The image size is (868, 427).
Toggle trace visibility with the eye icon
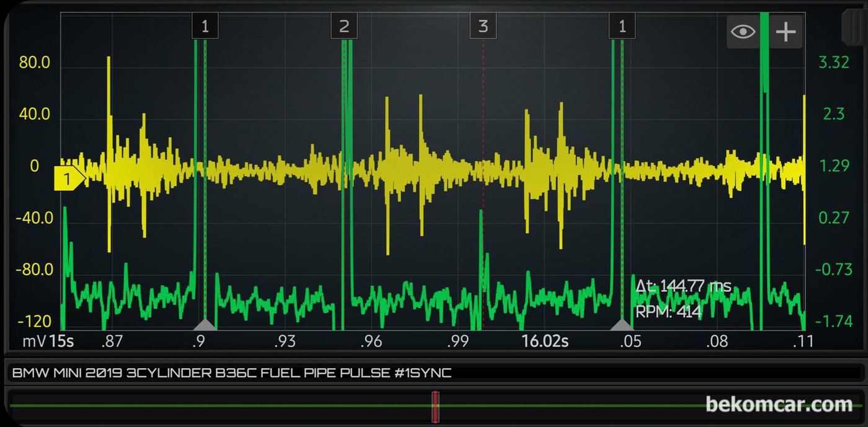coord(743,32)
